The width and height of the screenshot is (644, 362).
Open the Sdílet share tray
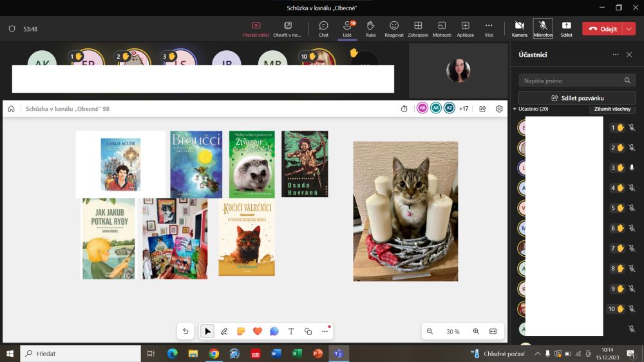pyautogui.click(x=566, y=29)
